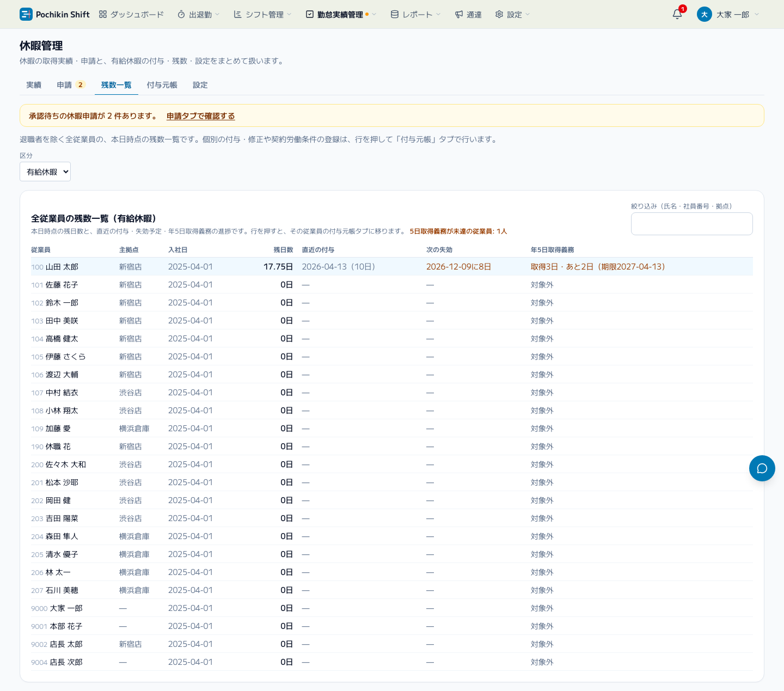784x691 pixels.
Task: Switch to the 申請 tab
Action: (x=71, y=85)
